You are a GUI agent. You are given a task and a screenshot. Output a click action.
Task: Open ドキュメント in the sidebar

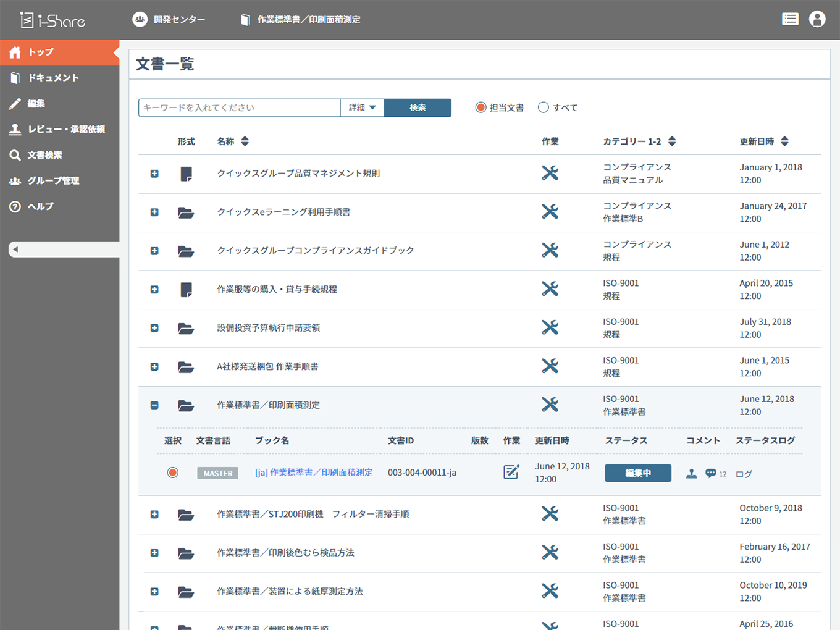53,78
